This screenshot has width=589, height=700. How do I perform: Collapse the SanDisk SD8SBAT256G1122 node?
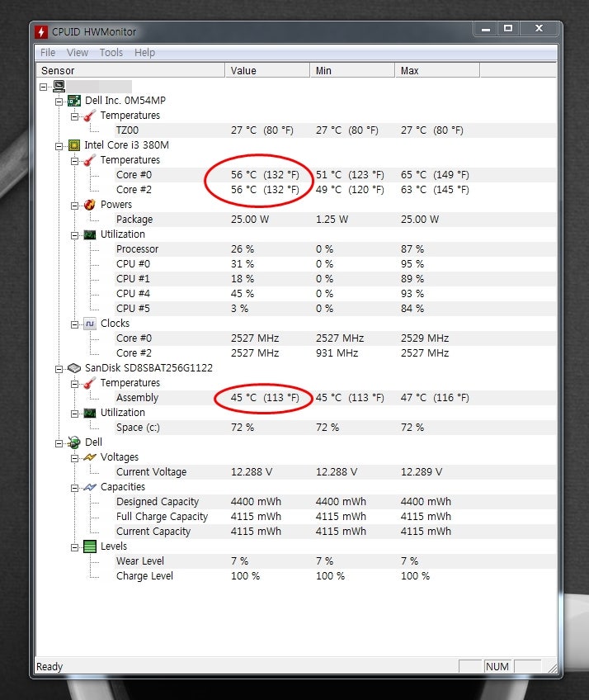tap(59, 369)
